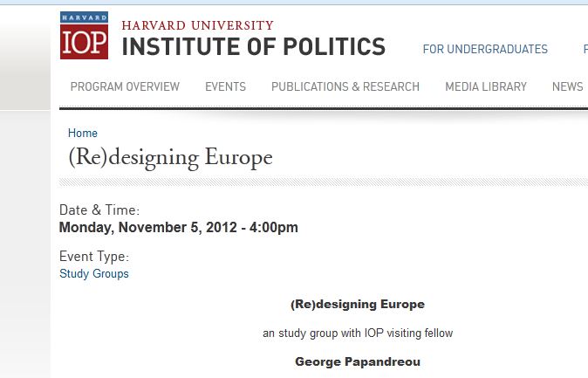Click the Event Type label
Image resolution: width=588 pixels, height=378 pixels.
93,257
